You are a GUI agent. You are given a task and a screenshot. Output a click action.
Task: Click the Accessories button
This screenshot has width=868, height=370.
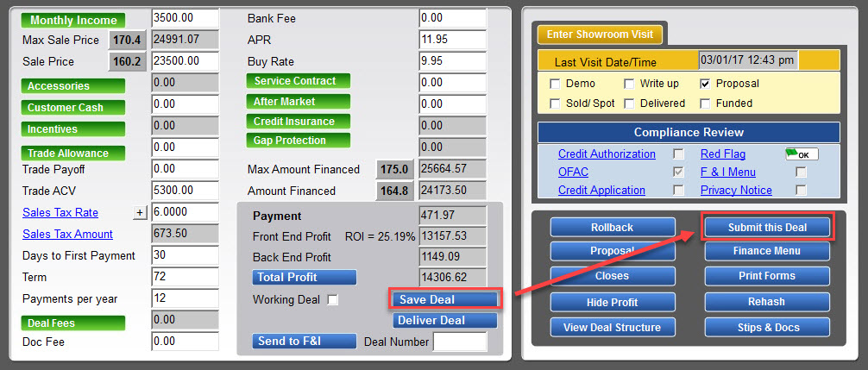click(x=73, y=85)
